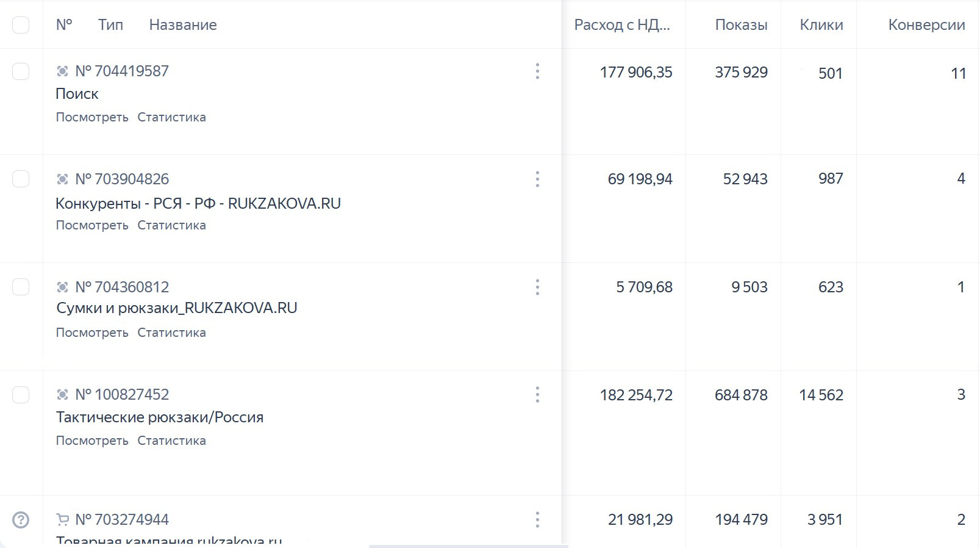Image resolution: width=980 pixels, height=548 pixels.
Task: Toggle the select-all checkbox in the header
Action: pos(21,25)
